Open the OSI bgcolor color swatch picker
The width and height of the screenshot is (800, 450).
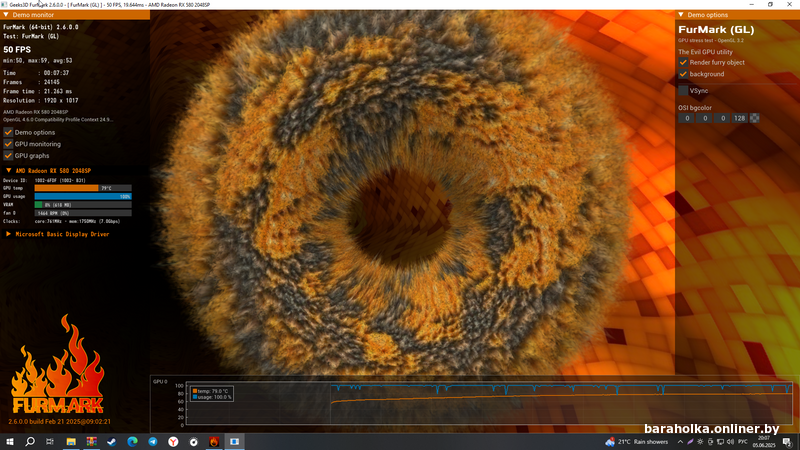point(754,118)
